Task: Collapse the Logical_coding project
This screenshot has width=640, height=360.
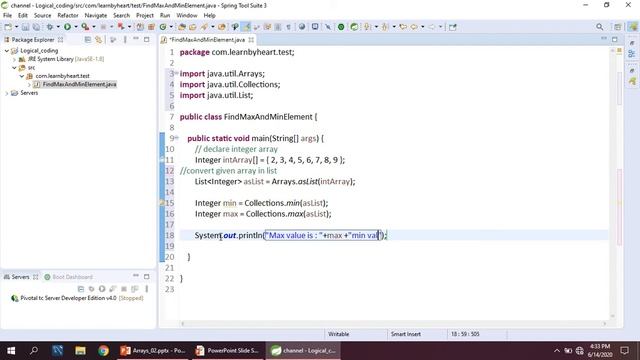Action: click(7, 51)
